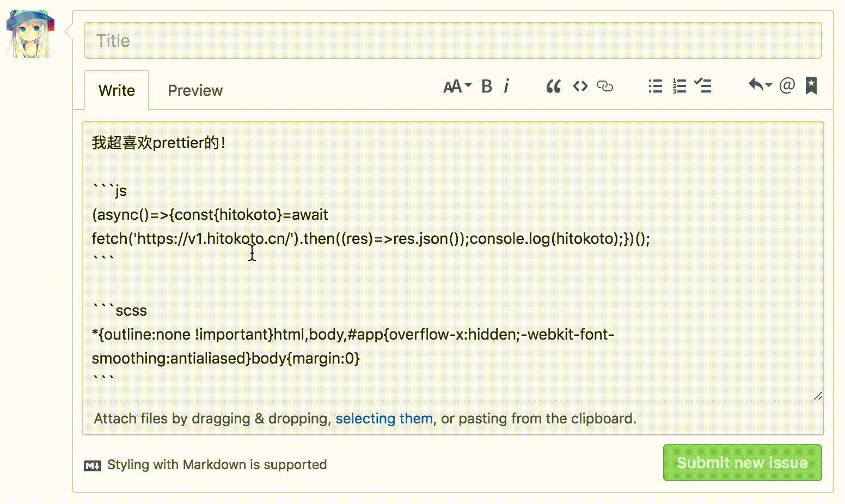Mention a user with @ icon
This screenshot has width=845, height=504.
coord(787,85)
